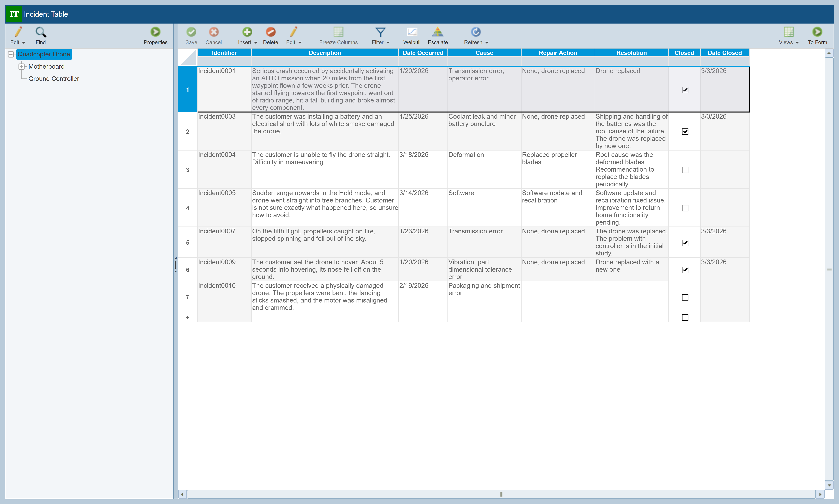839x504 pixels.
Task: Click the Escalate pyramid icon
Action: 437,32
